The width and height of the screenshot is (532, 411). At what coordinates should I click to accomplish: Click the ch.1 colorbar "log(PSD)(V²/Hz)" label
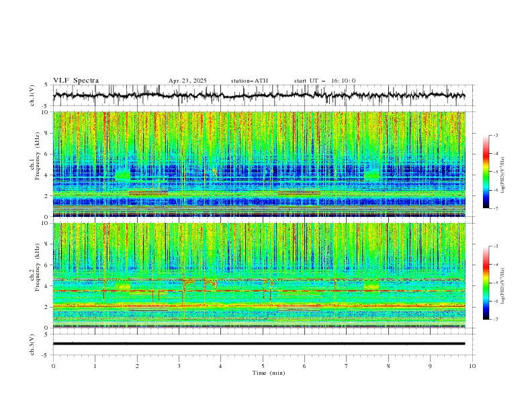(x=503, y=175)
